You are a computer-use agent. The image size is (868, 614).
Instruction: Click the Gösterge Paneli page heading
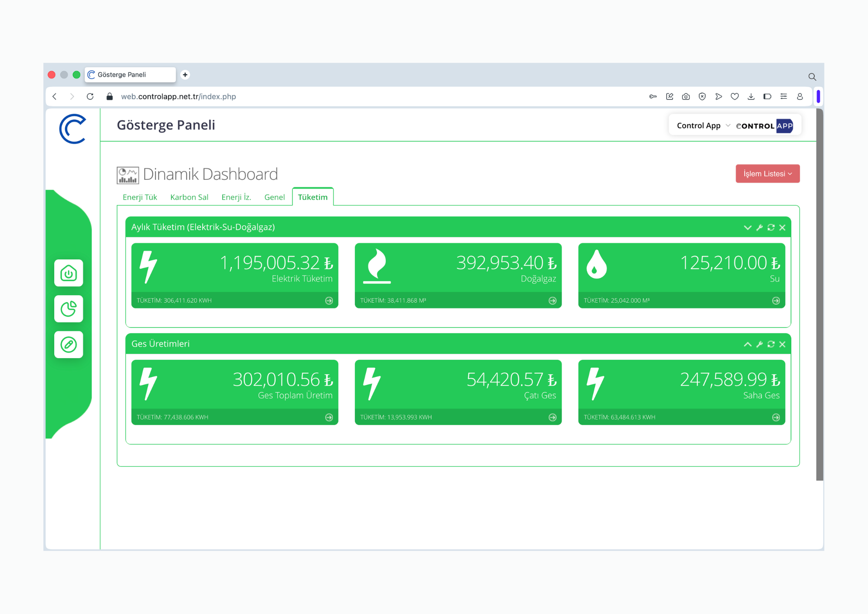click(x=166, y=125)
